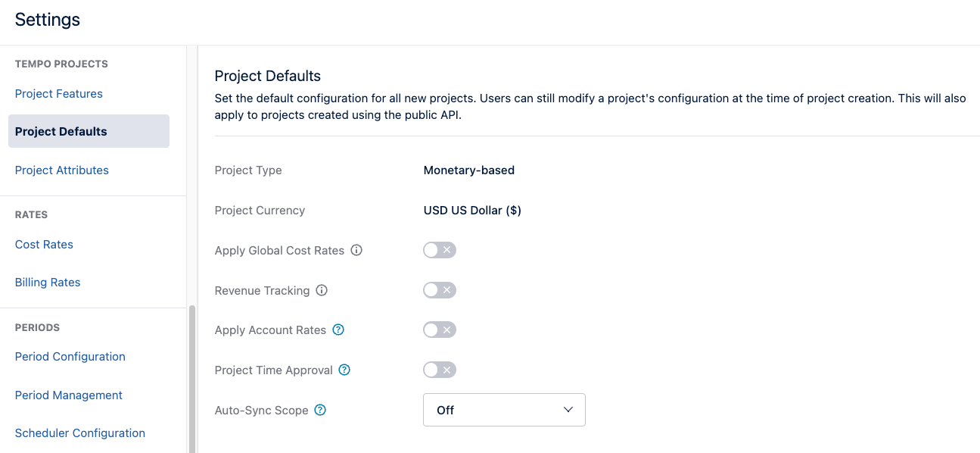Open the Auto-Sync Scope dropdown
This screenshot has height=453, width=980.
tap(504, 409)
